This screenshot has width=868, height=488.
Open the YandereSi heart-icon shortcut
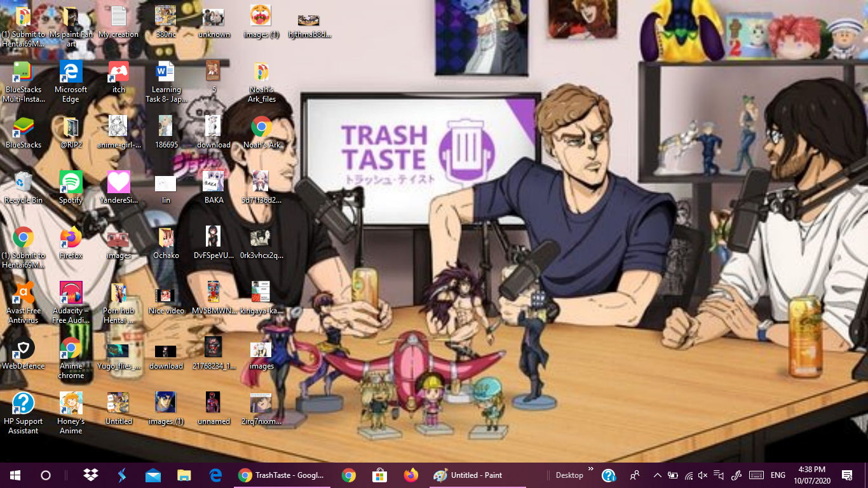(118, 183)
